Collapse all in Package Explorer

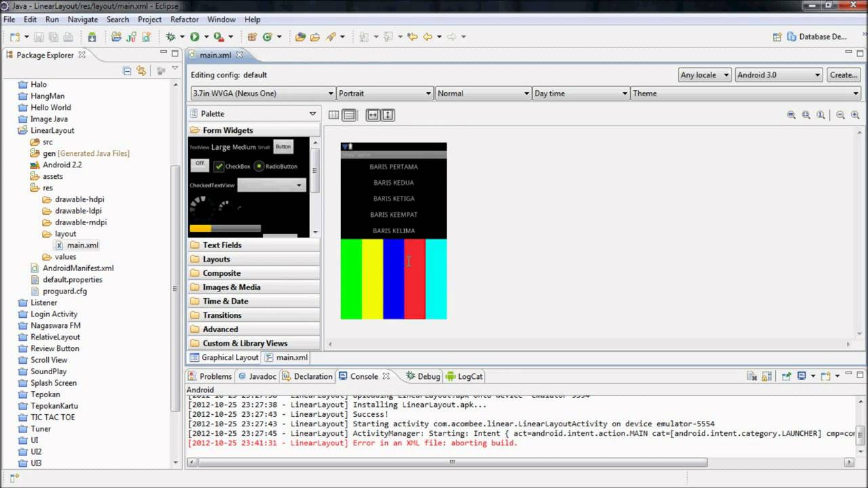point(127,70)
